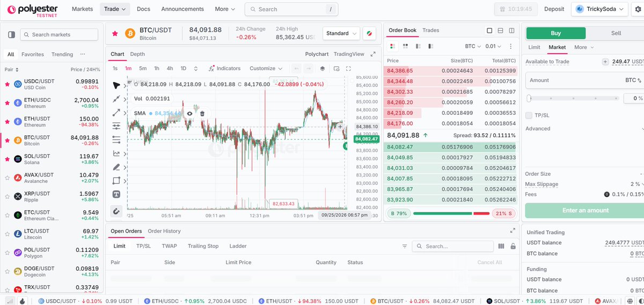The height and width of the screenshot is (305, 644).
Task: Collapse the markets sidebar panel icon
Action: 12,35
